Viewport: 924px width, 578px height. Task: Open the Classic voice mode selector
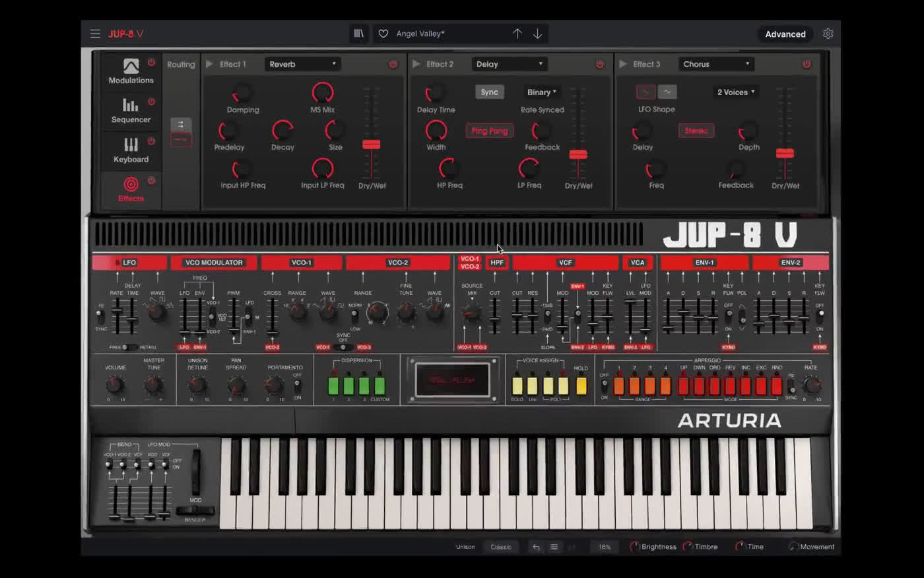point(501,547)
